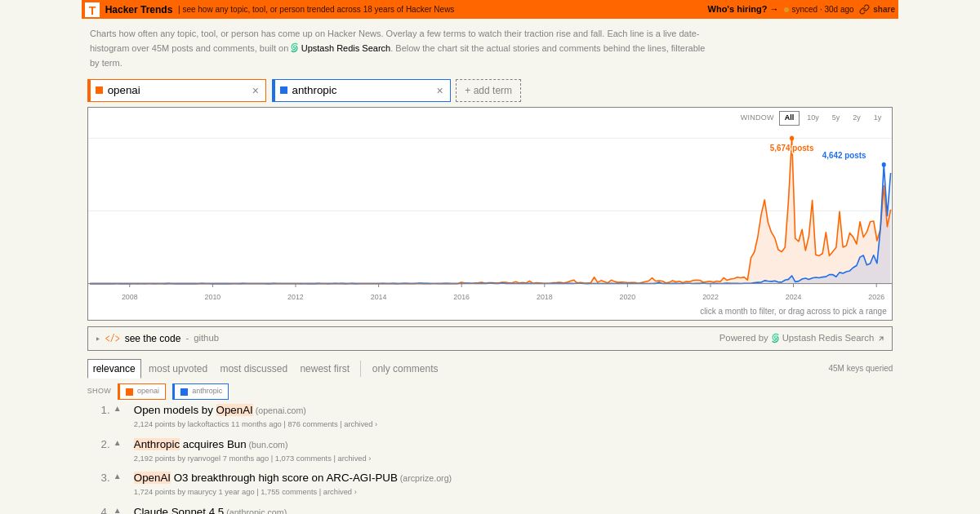980x514 pixels.
Task: Toggle anthropic results in the SHOW filter
Action: pos(201,392)
